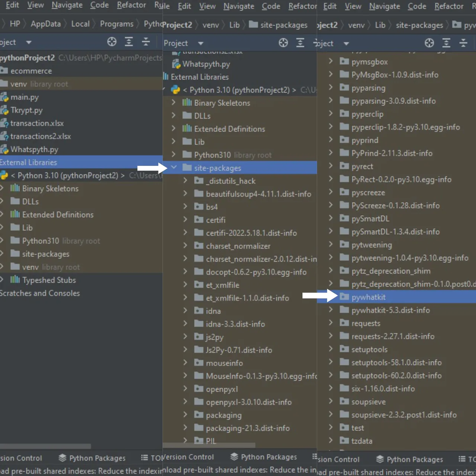Open View menu in middle window
Image resolution: width=476 pixels, height=476 pixels.
(207, 6)
